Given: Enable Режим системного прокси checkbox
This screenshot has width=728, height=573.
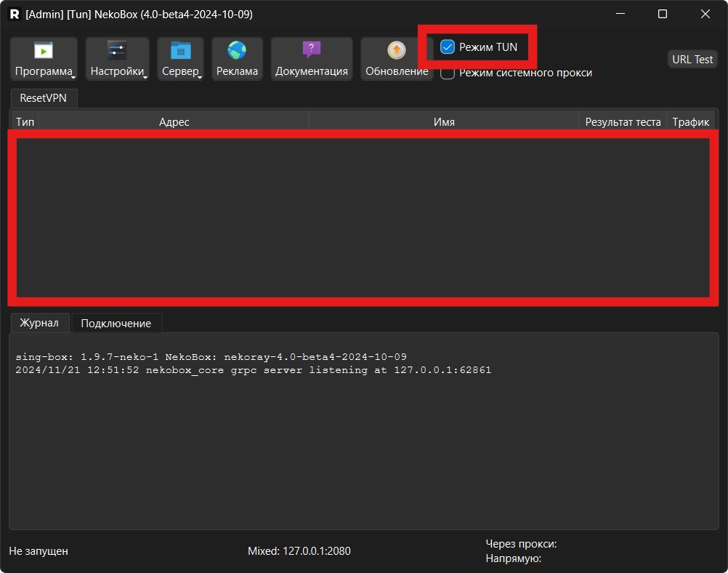Looking at the screenshot, I should 448,73.
